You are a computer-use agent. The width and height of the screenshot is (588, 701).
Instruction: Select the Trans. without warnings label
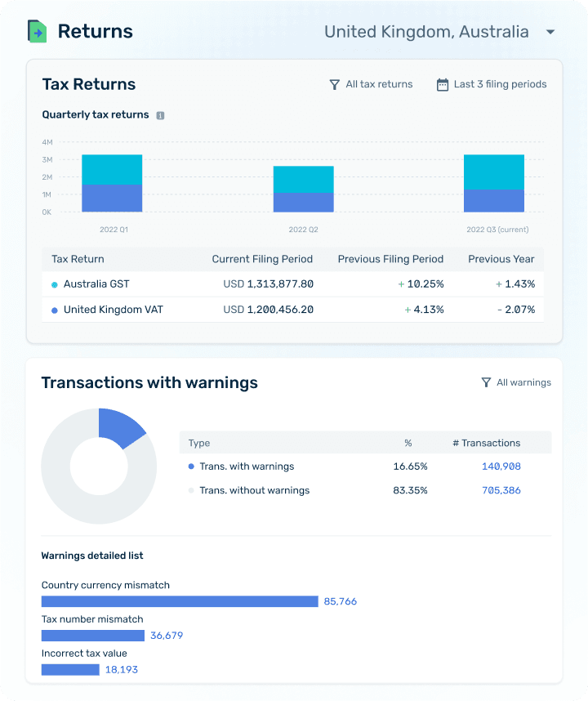(254, 490)
